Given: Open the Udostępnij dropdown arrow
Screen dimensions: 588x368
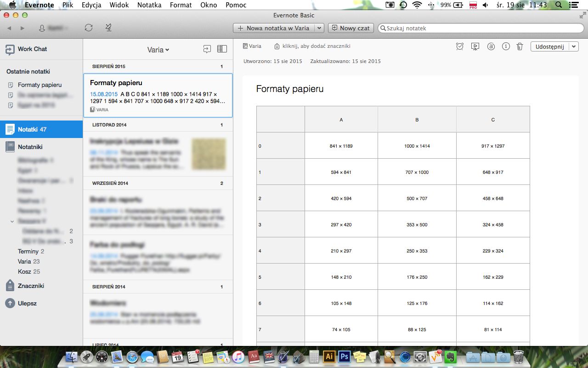Looking at the screenshot, I should pos(574,46).
